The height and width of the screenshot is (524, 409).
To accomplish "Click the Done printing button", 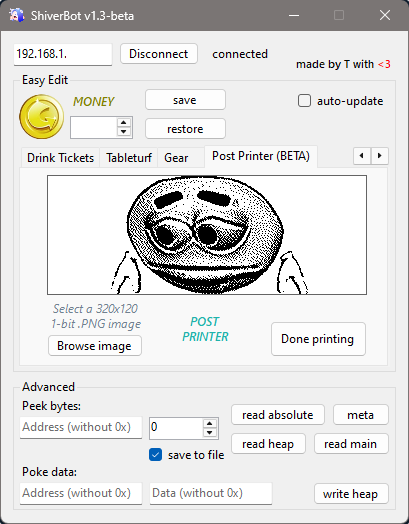I will [x=318, y=339].
